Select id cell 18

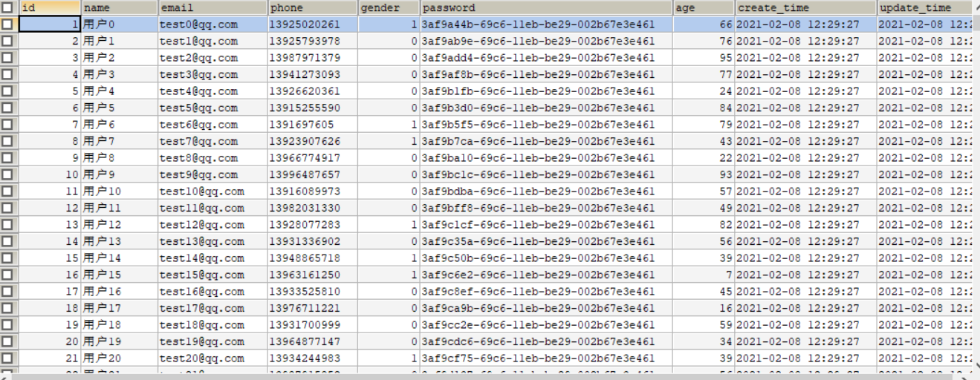pos(50,308)
